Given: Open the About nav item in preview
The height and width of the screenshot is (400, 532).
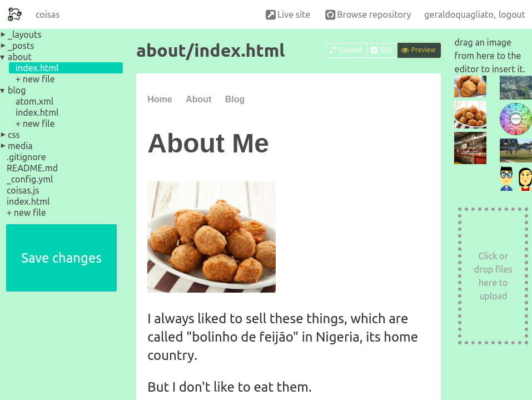Looking at the screenshot, I should coord(198,99).
